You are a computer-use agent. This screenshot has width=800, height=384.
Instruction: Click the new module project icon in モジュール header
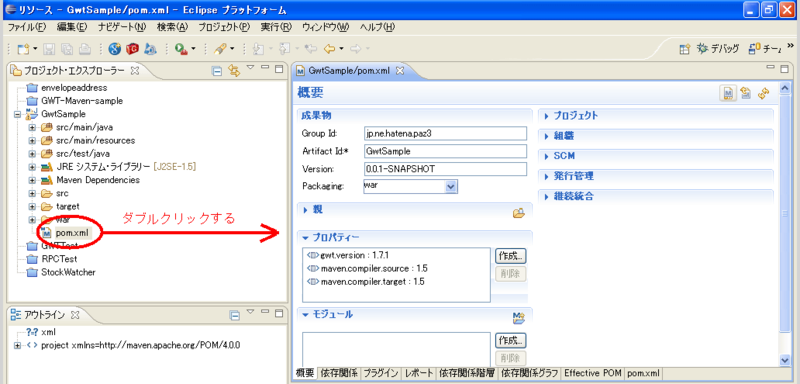519,318
